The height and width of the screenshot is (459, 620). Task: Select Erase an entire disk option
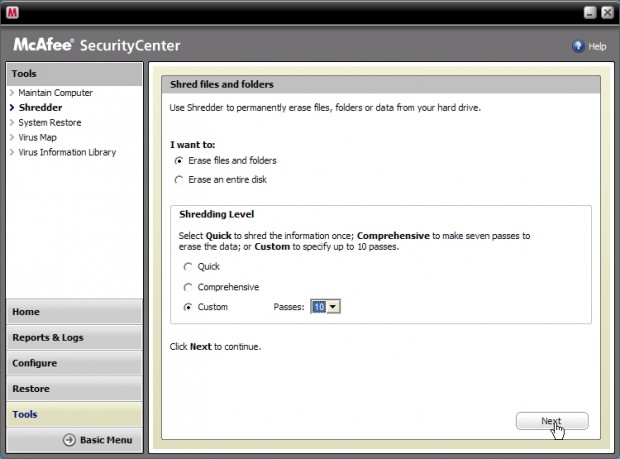[x=179, y=180]
